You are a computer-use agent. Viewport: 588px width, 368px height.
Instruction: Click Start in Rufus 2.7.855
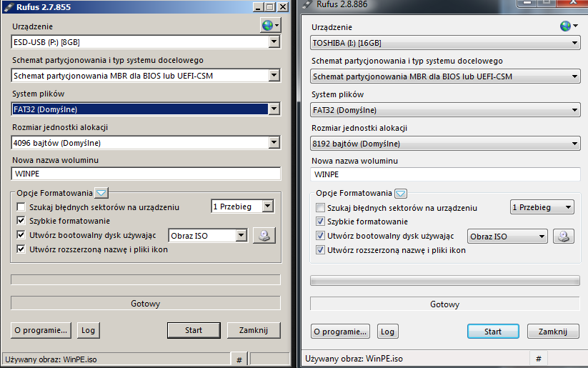(194, 331)
